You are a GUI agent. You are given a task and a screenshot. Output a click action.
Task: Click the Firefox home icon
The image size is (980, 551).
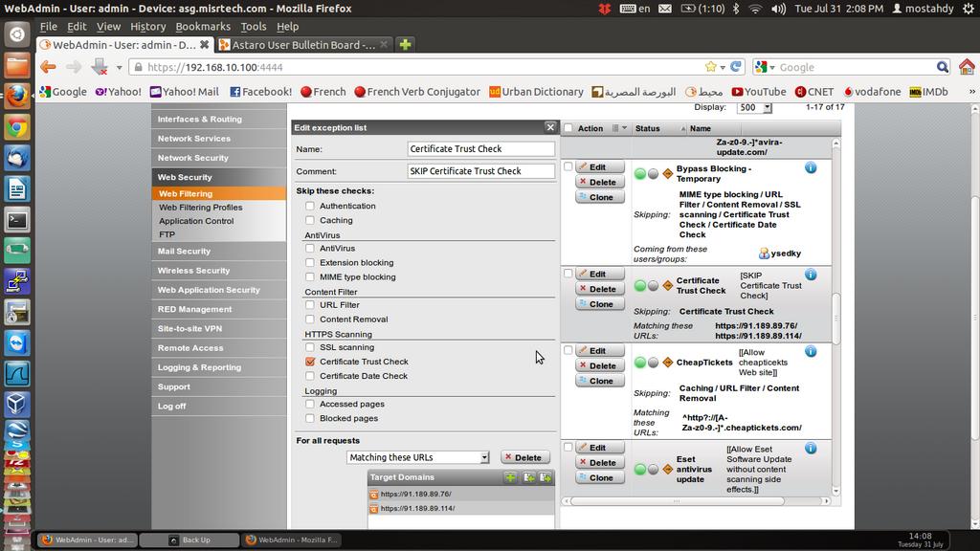click(x=967, y=67)
